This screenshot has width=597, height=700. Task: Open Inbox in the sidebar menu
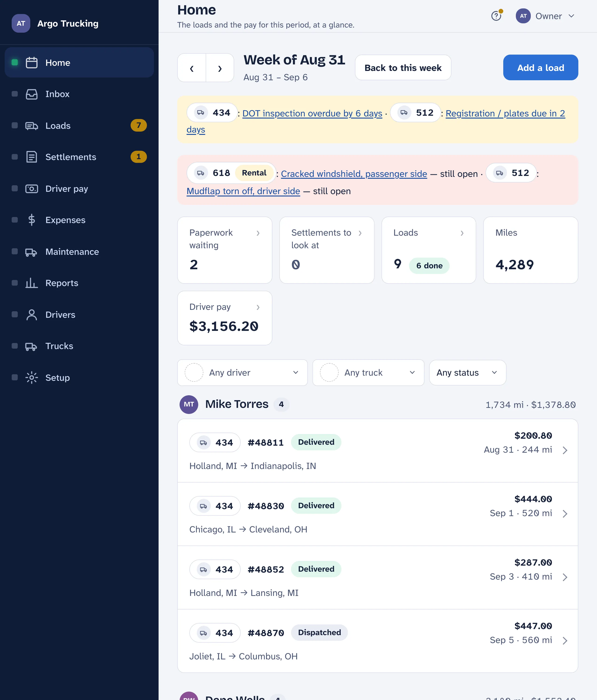point(79,94)
